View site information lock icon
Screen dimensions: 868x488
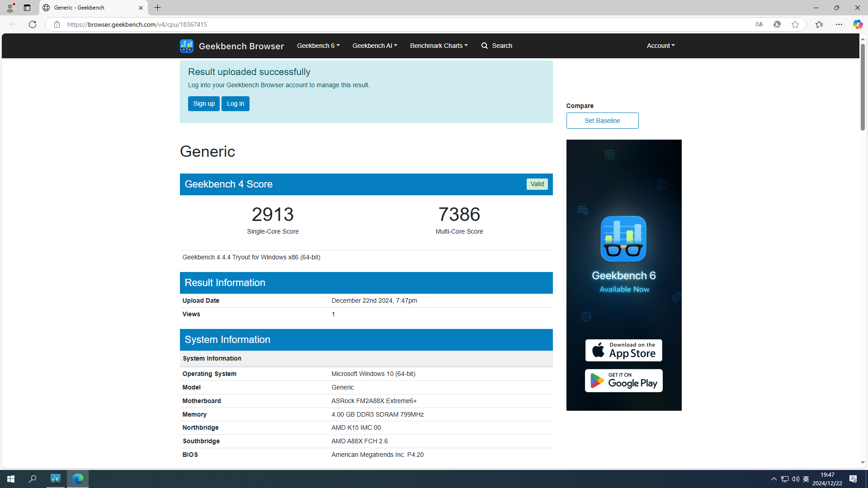[x=57, y=24]
